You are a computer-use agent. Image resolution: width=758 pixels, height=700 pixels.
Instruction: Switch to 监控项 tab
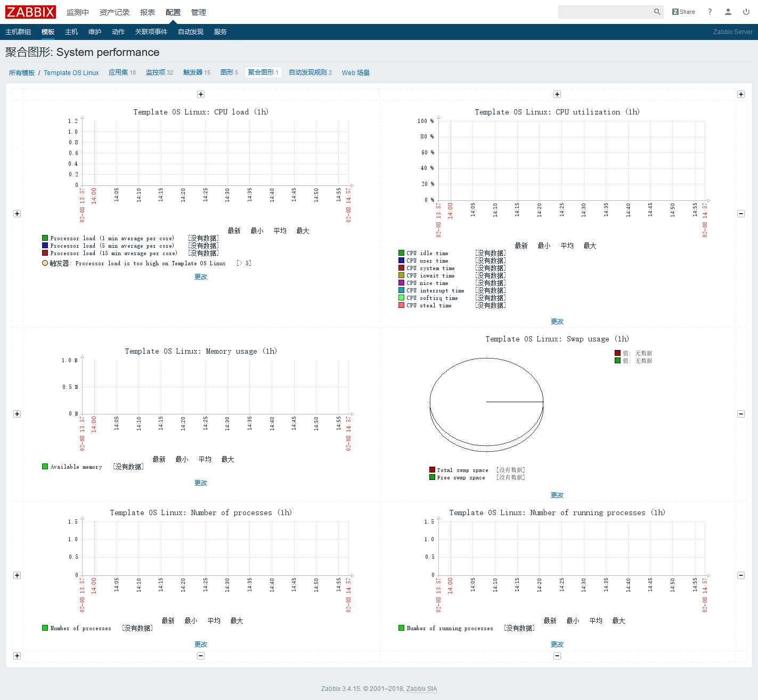click(156, 72)
